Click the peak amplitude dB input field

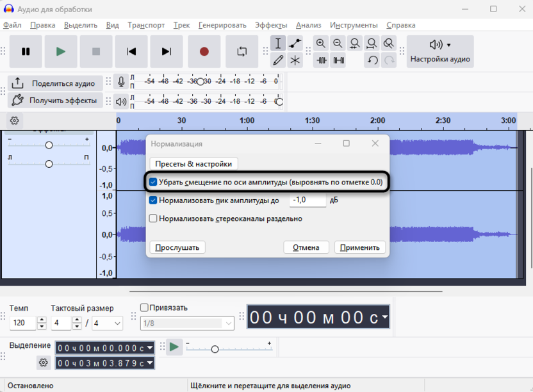(307, 200)
